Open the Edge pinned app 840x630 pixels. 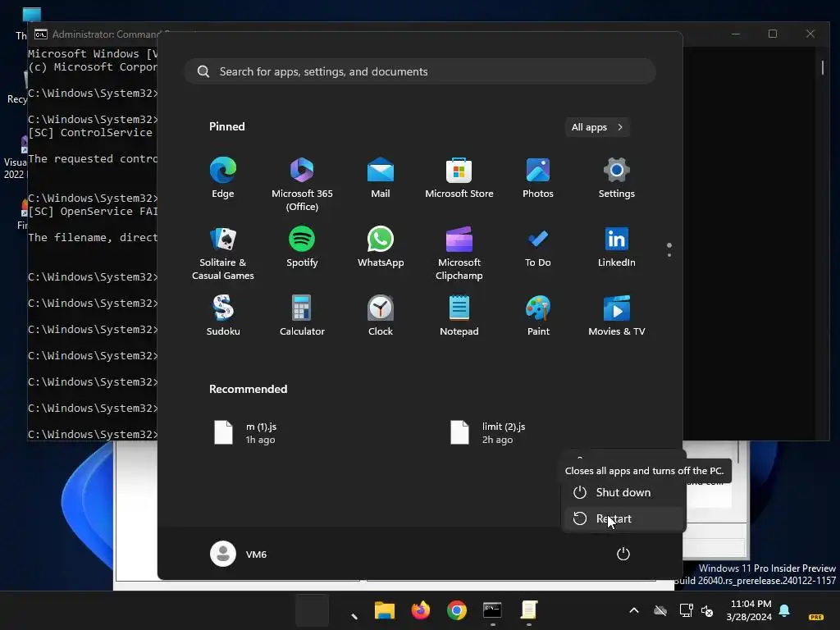[x=223, y=178]
